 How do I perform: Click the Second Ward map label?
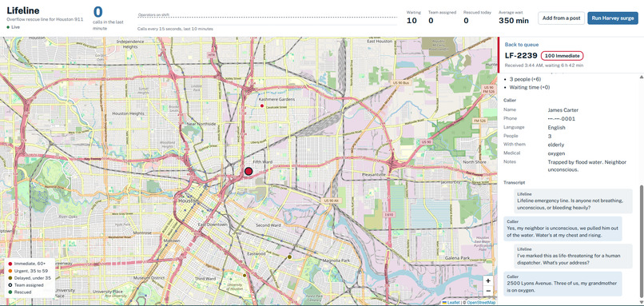(x=268, y=225)
